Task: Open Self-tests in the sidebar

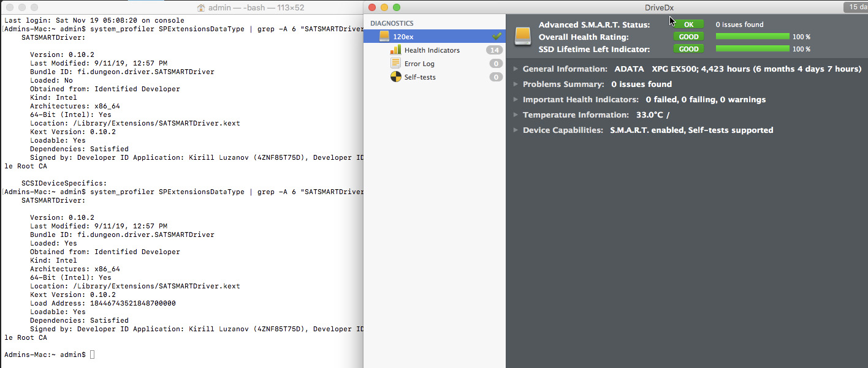Action: 420,77
